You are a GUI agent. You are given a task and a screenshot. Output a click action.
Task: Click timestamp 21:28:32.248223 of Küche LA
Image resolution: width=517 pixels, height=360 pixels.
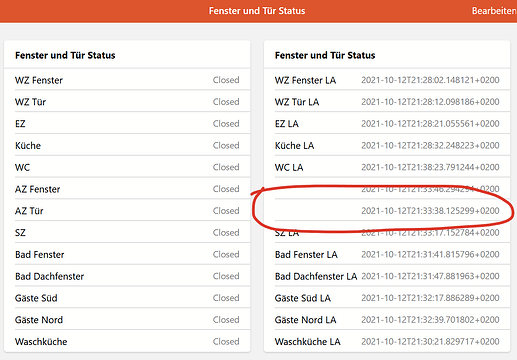(x=430, y=145)
